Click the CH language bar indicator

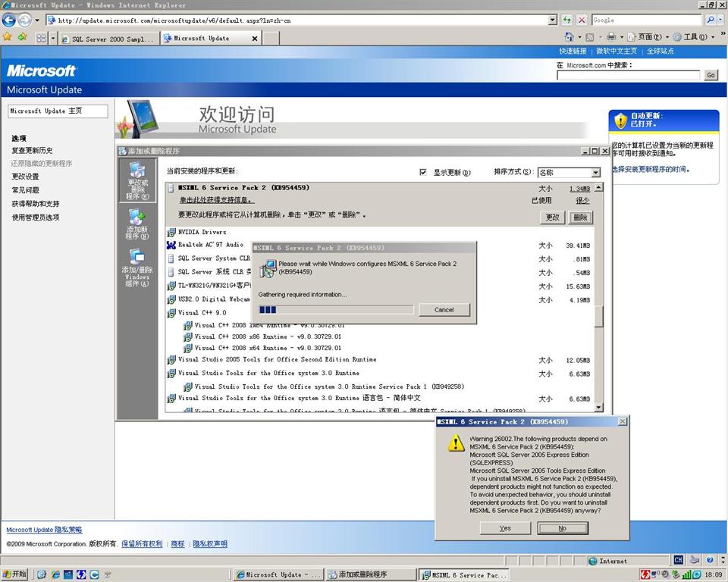point(678,560)
